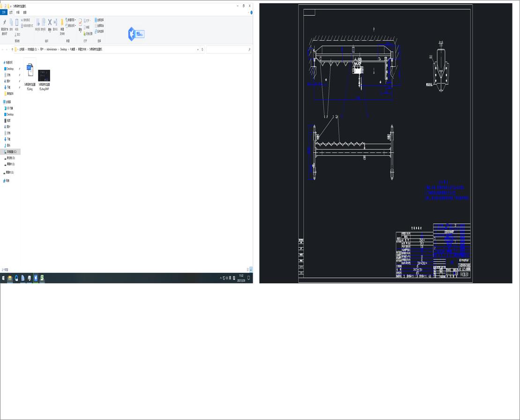
Task: Select the dwg.BMP image thumbnail
Action: 44,76
